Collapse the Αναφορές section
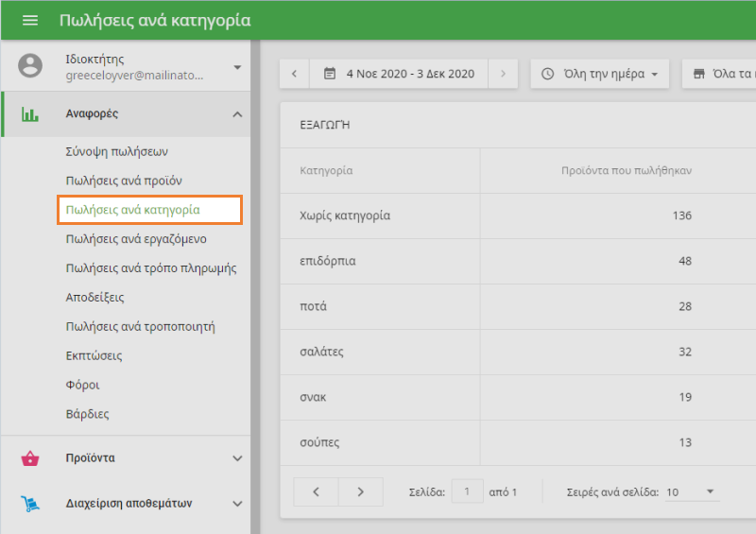Screen dimensions: 756x534 (x=237, y=114)
